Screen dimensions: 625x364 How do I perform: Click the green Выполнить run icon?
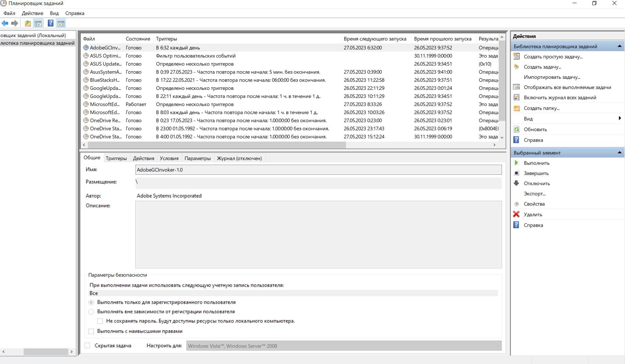[517, 163]
